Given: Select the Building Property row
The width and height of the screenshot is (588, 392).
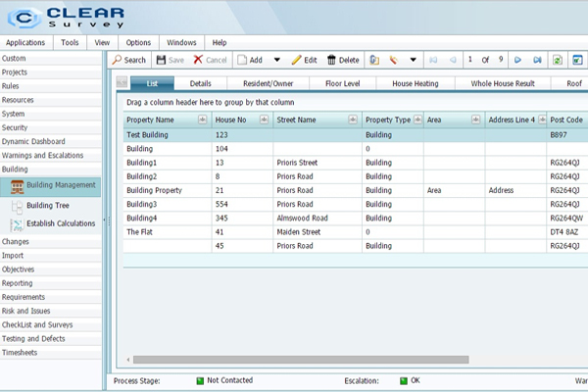Looking at the screenshot, I should click(356, 190).
